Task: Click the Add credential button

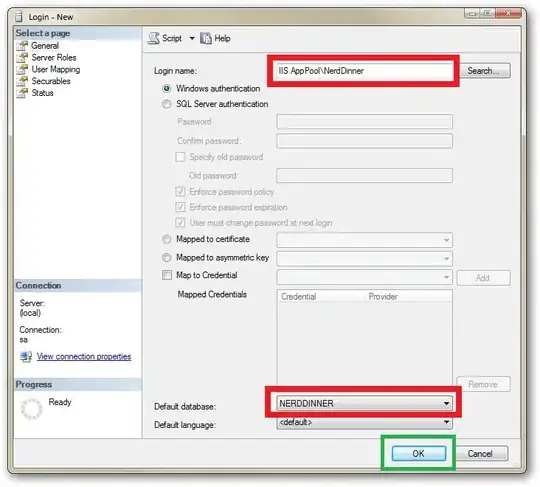Action: pos(483,278)
